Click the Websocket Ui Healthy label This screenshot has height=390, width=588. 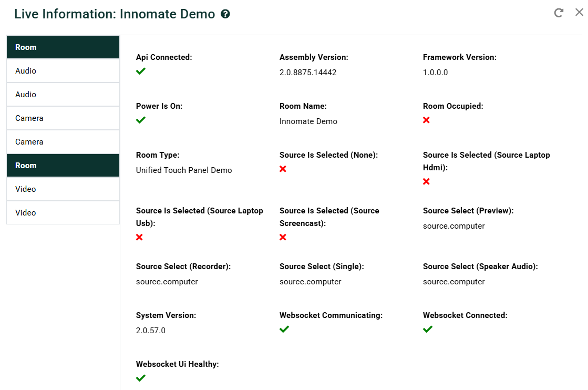[178, 364]
